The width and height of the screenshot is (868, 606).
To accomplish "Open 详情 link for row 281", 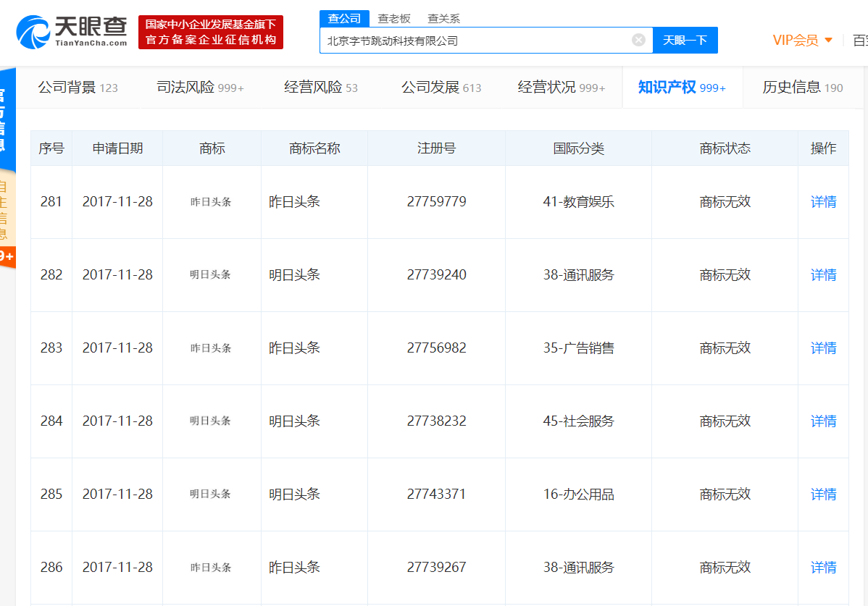I will coord(823,202).
